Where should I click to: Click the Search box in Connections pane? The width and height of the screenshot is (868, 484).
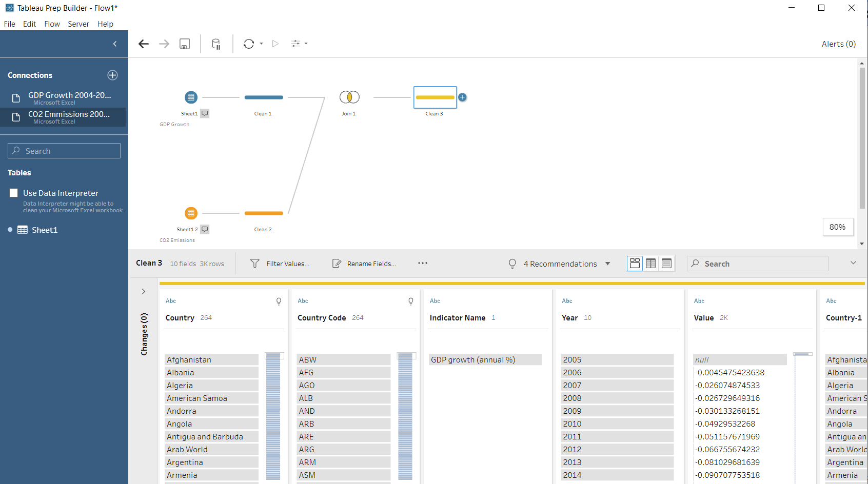coord(64,151)
